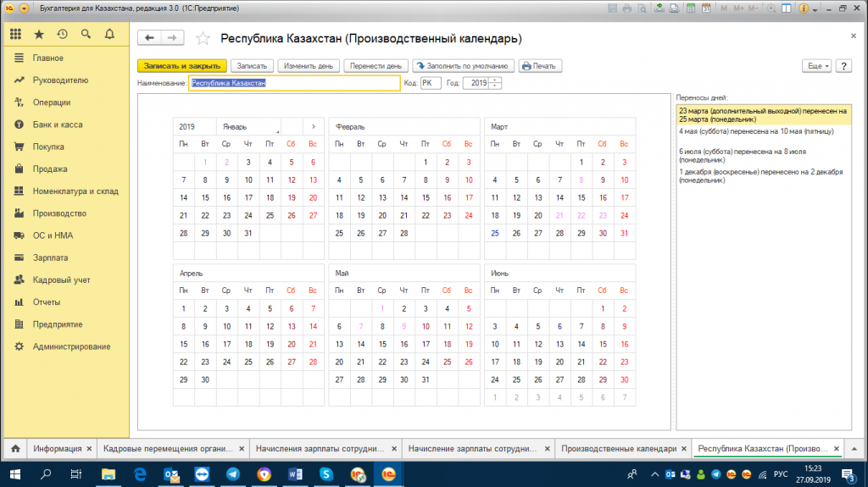The width and height of the screenshot is (868, 487).
Task: Open the Зарплата section in the sidebar
Action: [49, 257]
